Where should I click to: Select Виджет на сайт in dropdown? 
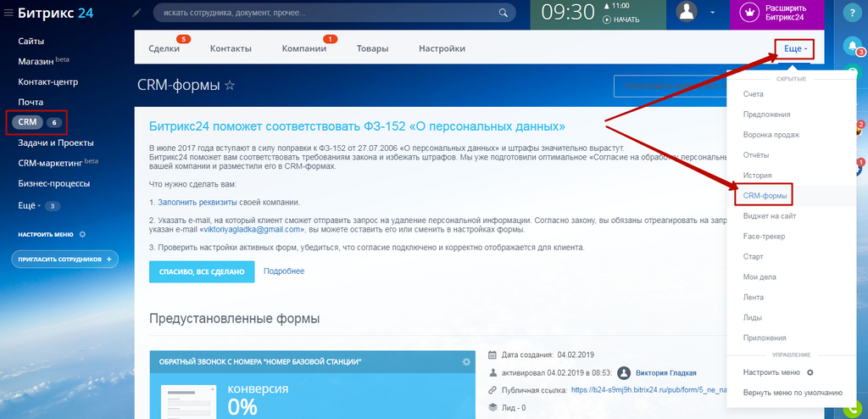770,216
